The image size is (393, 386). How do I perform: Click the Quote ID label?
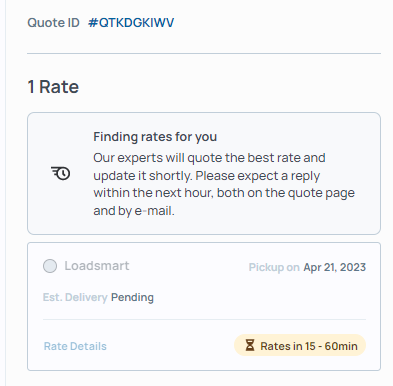[53, 23]
